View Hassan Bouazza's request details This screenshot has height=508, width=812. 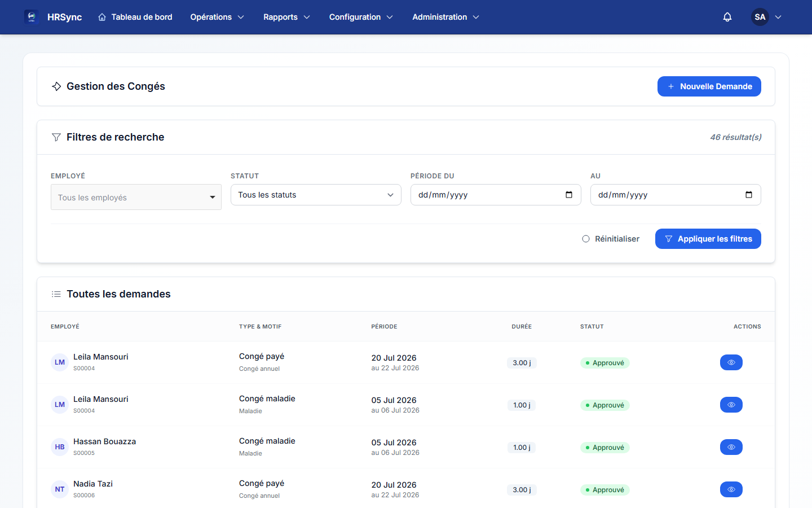pyautogui.click(x=731, y=447)
